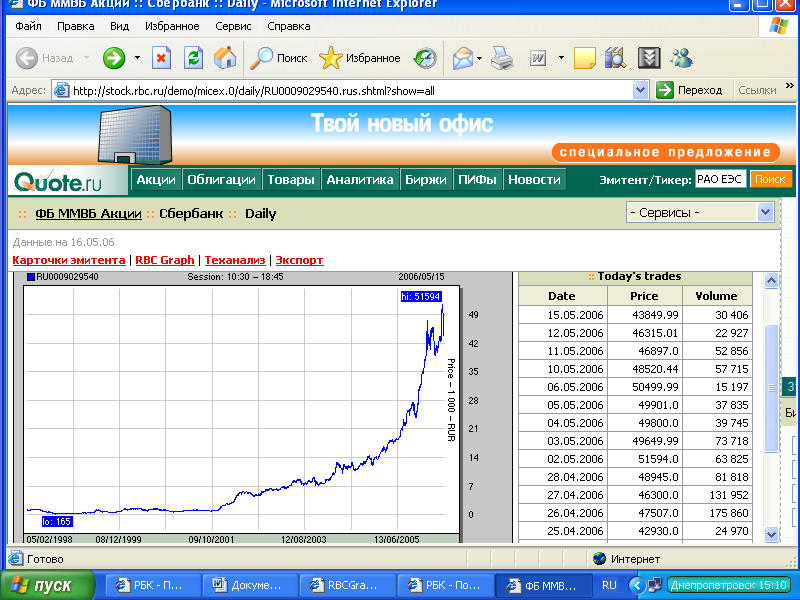Image resolution: width=800 pixels, height=600 pixels.
Task: Stop page loading with red X icon
Action: tap(161, 58)
